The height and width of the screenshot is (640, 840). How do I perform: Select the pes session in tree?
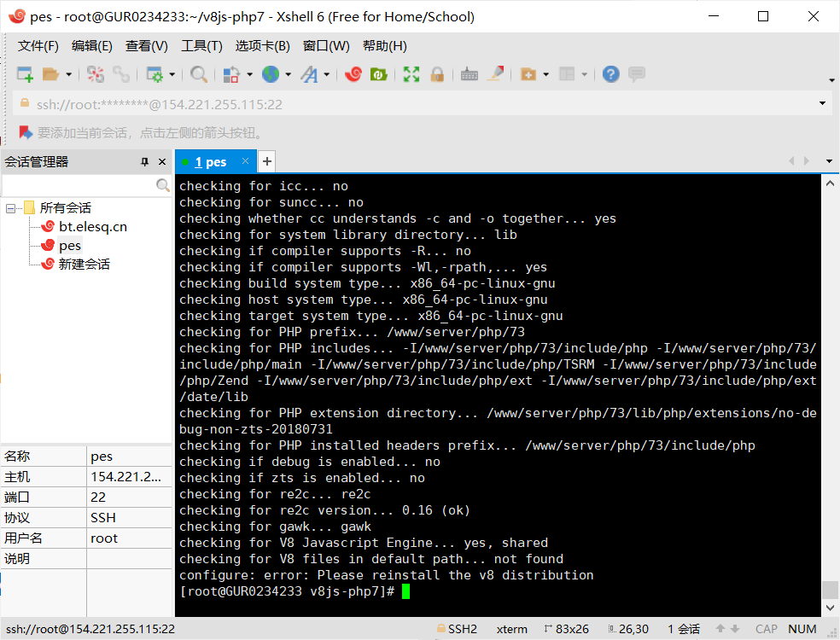click(x=70, y=245)
